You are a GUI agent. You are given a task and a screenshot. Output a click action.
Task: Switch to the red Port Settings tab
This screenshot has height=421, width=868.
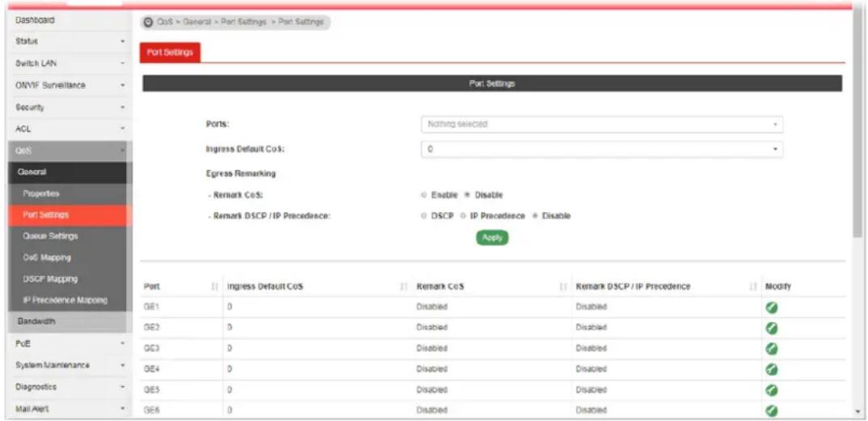[x=169, y=53]
